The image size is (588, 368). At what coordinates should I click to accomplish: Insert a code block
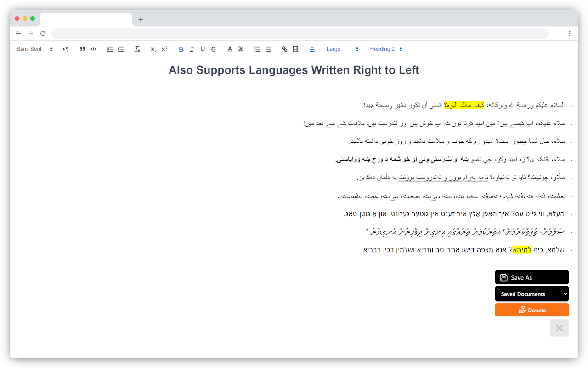click(x=93, y=49)
